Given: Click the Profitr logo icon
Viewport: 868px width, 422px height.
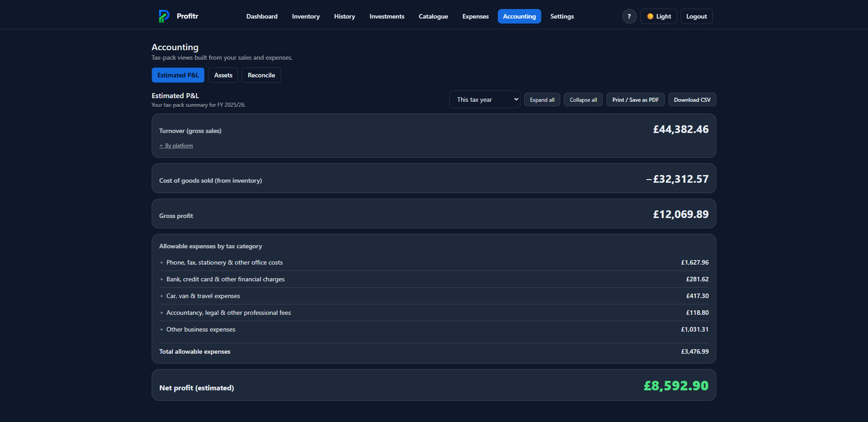Looking at the screenshot, I should coord(164,16).
